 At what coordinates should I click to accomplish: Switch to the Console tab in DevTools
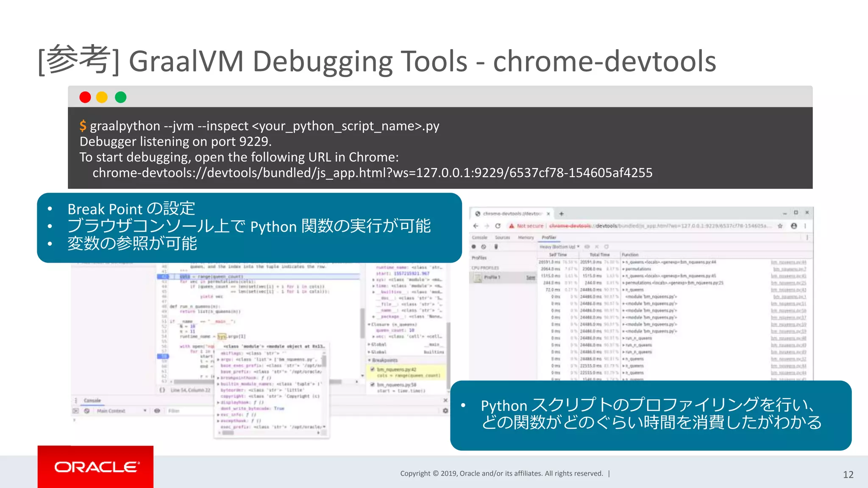tap(480, 238)
